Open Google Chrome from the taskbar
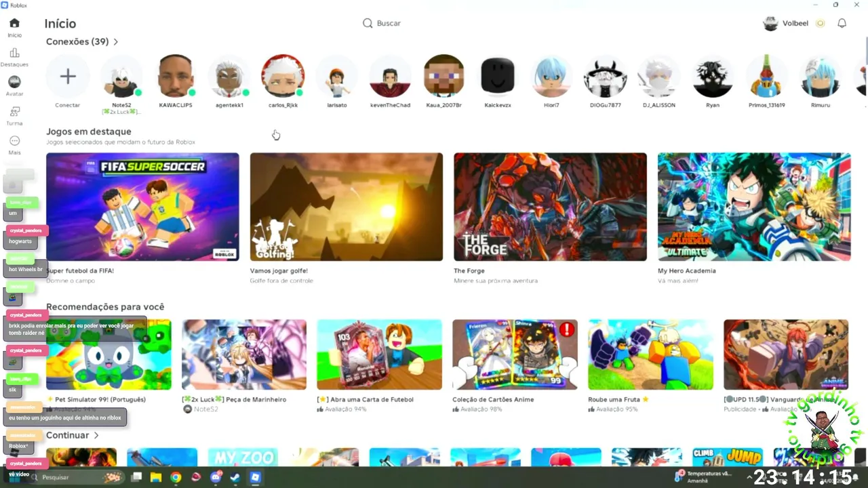868x488 pixels. point(176,477)
